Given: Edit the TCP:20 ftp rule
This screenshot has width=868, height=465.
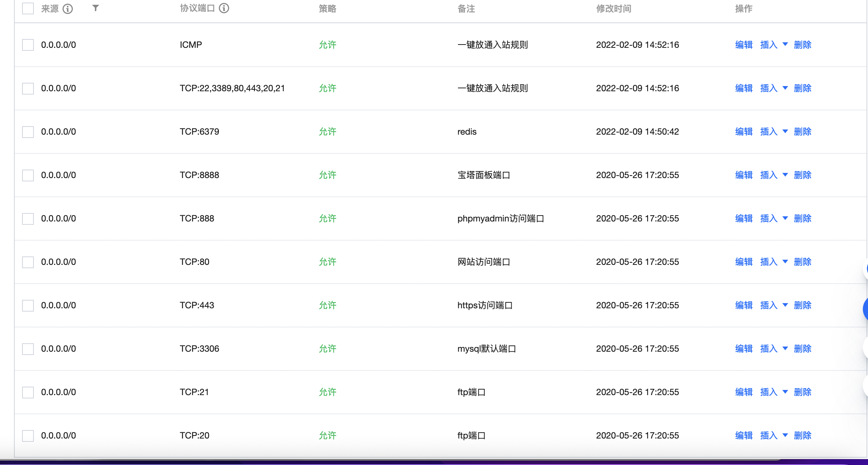Looking at the screenshot, I should 744,436.
